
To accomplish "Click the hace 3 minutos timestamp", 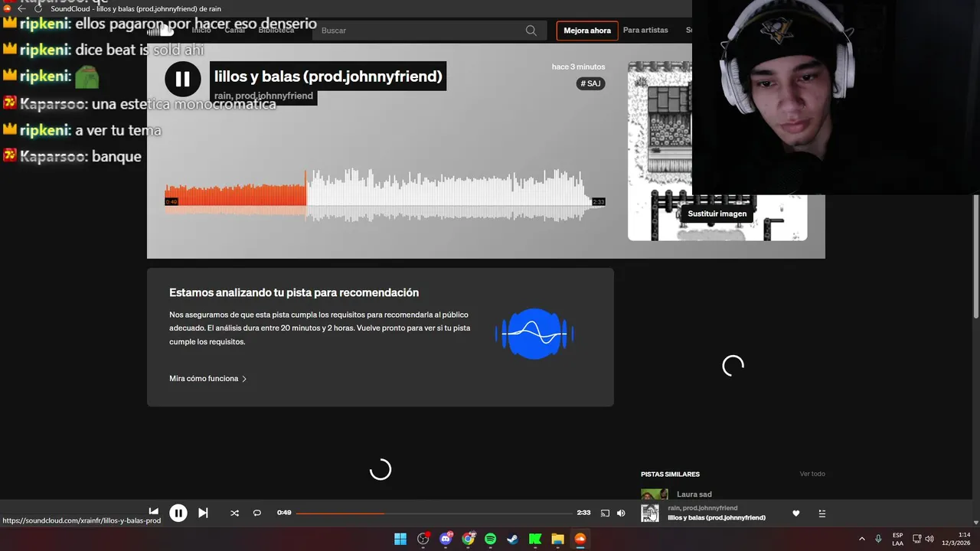I will 578,67.
